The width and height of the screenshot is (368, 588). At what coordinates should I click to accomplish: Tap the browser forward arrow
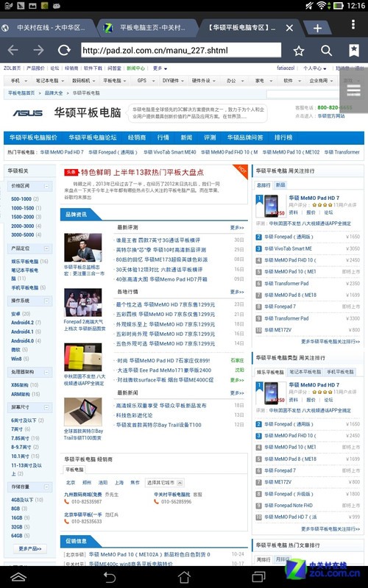click(38, 50)
